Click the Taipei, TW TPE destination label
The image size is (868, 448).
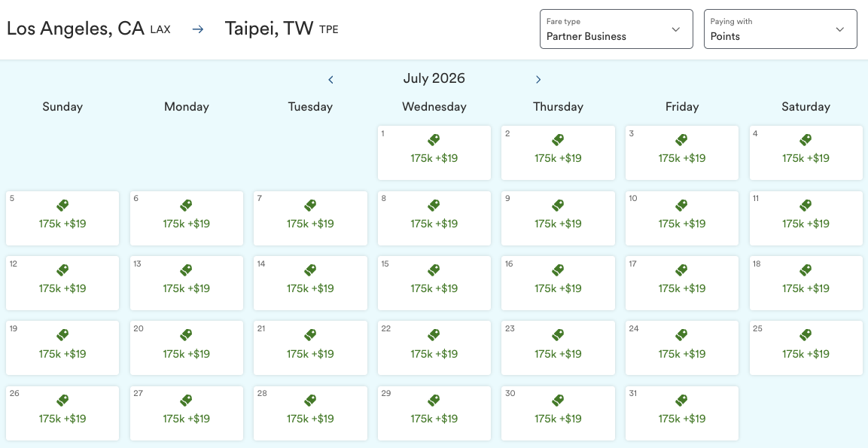click(x=280, y=28)
